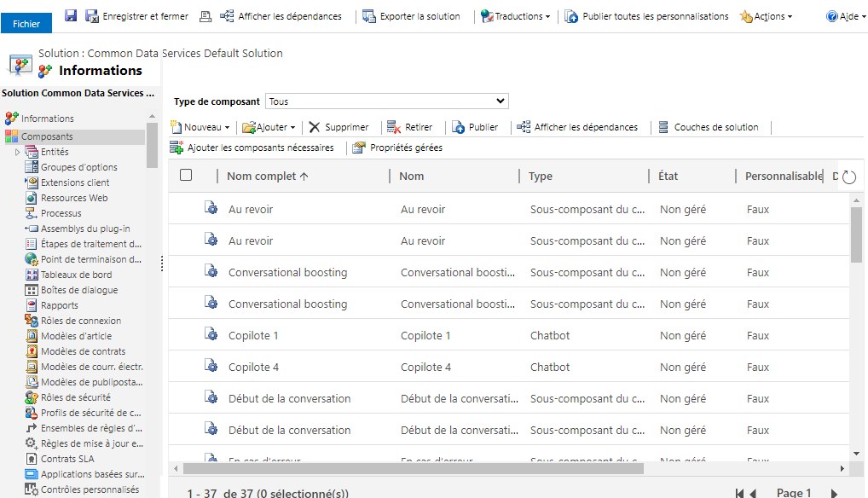Toggle the select-all checkbox in grid header
This screenshot has height=498, width=868.
pyautogui.click(x=186, y=175)
